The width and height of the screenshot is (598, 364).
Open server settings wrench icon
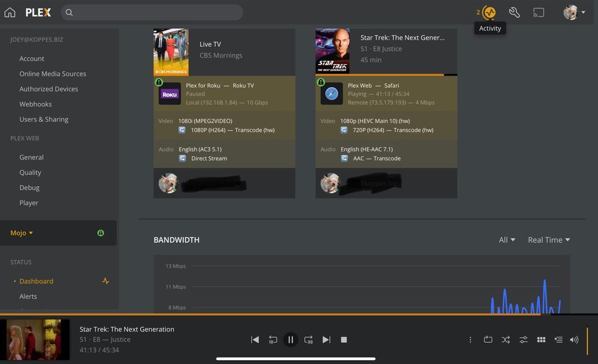(514, 13)
